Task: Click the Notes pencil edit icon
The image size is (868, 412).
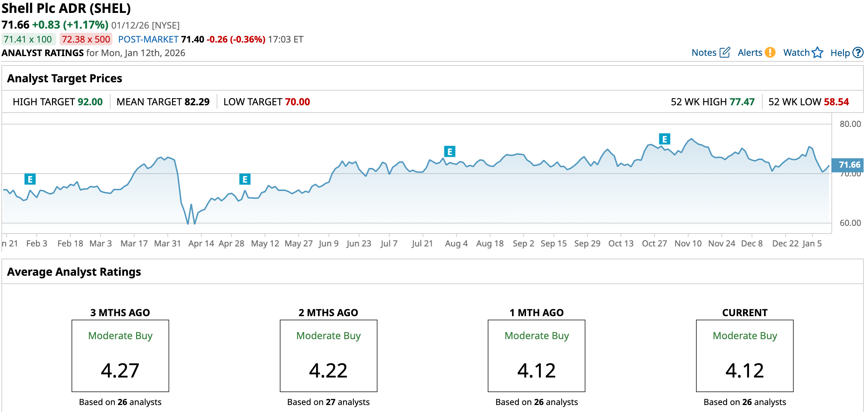Action: click(x=725, y=53)
